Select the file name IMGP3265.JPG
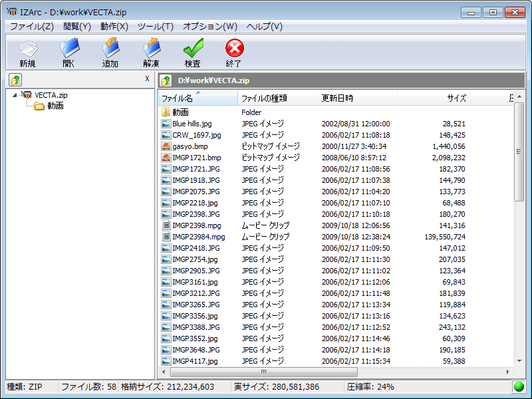532x399 pixels. click(x=196, y=305)
